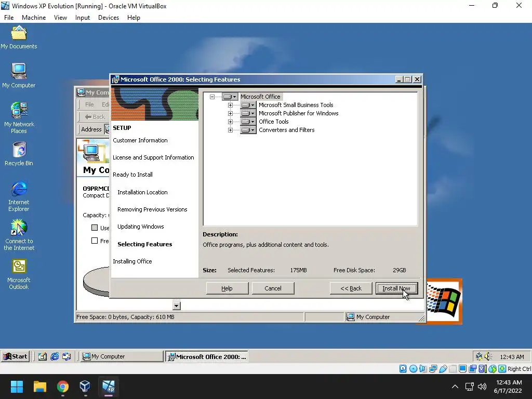The height and width of the screenshot is (399, 532).
Task: Click the VirtualBox keyboard capture arrow icon
Action: point(502,369)
